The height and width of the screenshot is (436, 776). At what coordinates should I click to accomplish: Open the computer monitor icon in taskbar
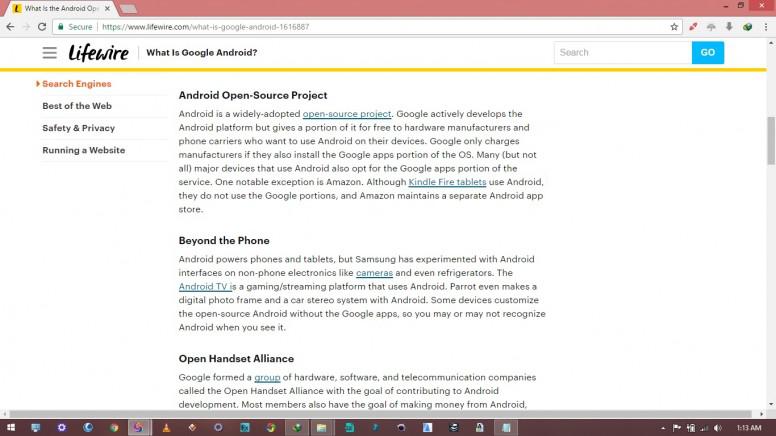point(36,428)
